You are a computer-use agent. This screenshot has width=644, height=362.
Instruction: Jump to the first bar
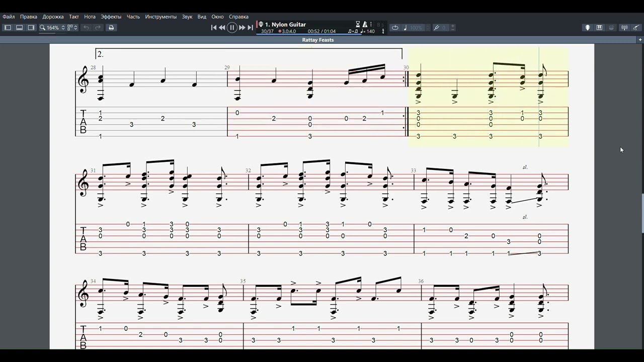pyautogui.click(x=213, y=28)
